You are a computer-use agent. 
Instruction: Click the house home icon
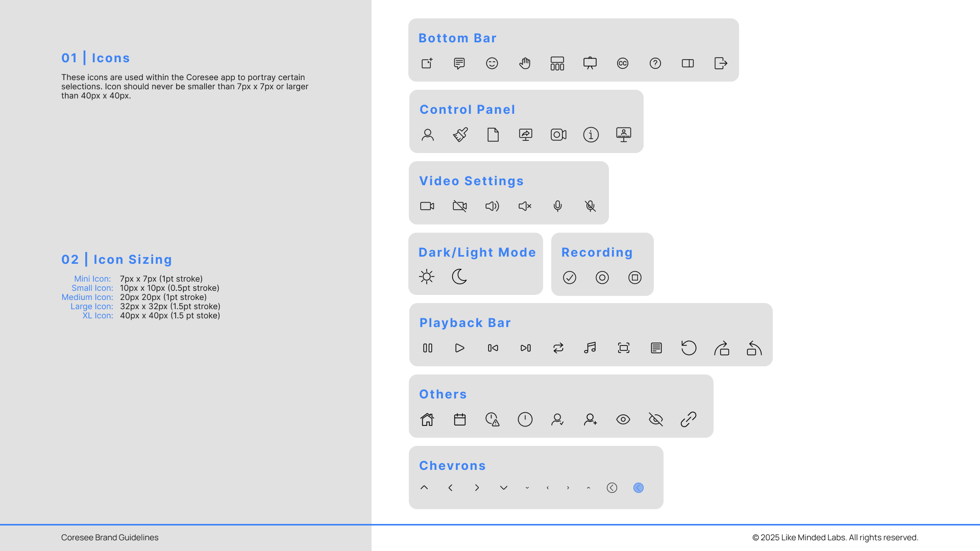(x=427, y=419)
